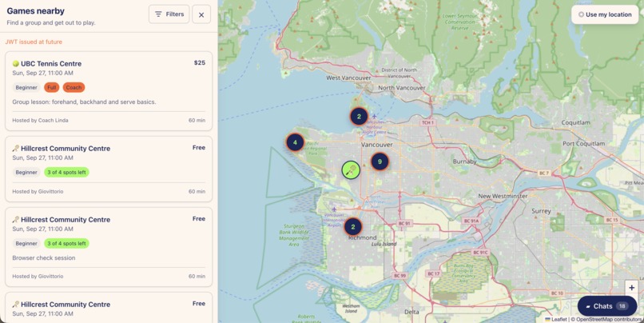Close the Games nearby panel

pyautogui.click(x=201, y=15)
